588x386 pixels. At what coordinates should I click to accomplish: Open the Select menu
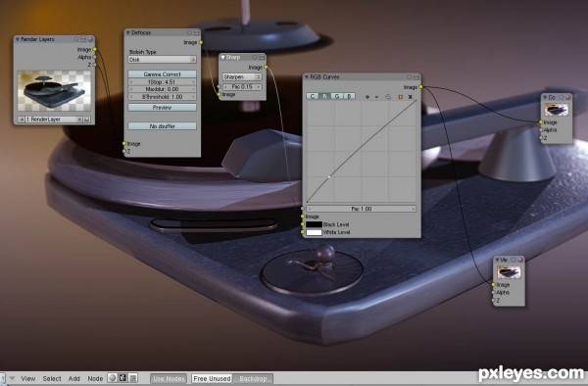point(52,378)
